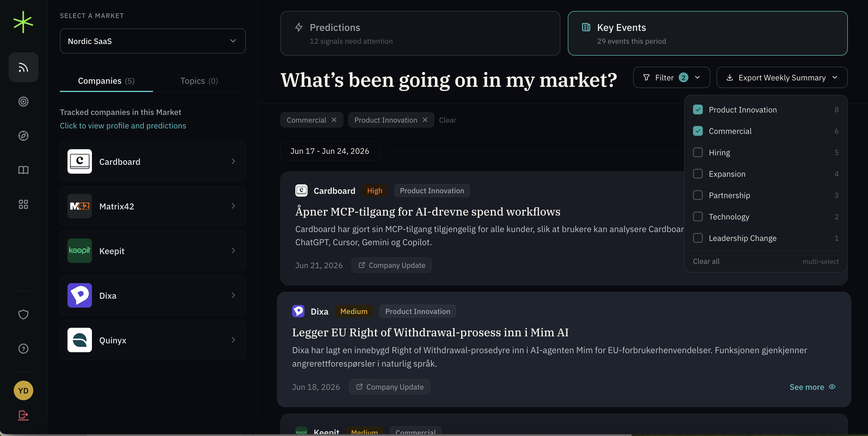The image size is (868, 436).
Task: Check the Partnership filter checkbox
Action: coord(698,195)
